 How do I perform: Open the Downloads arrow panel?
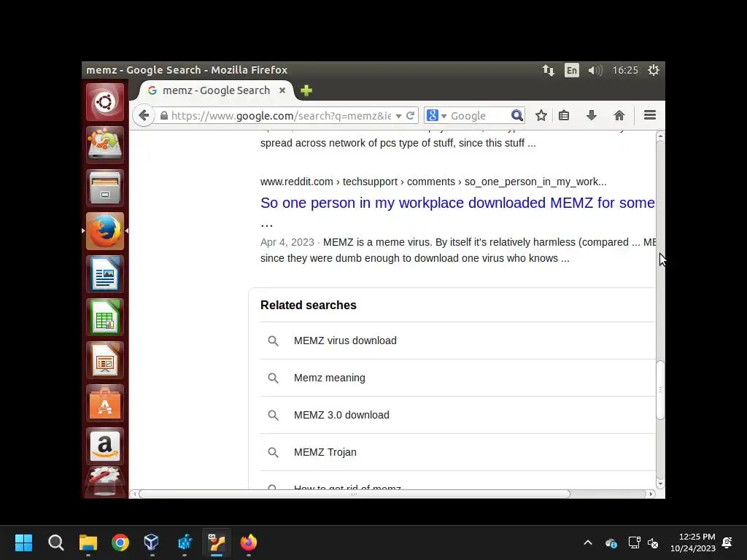[x=591, y=115]
